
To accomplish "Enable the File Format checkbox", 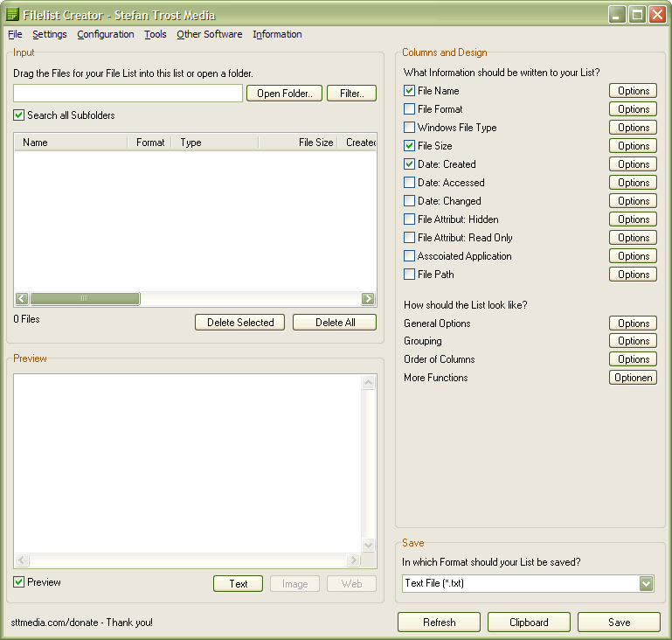I will (410, 109).
